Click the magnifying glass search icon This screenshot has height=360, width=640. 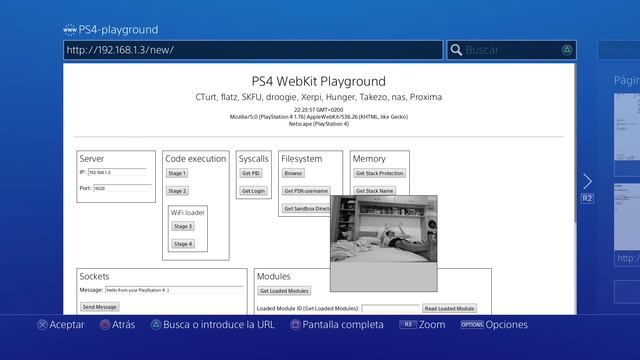pyautogui.click(x=456, y=50)
